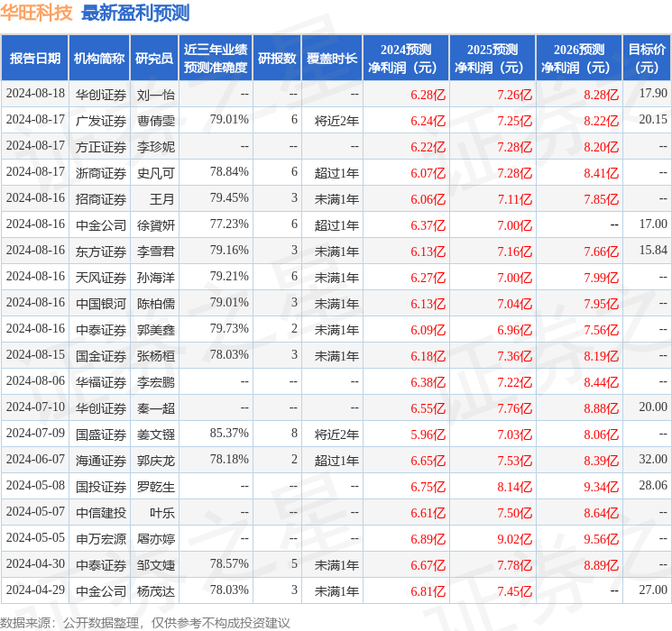
Task: Select analyst 张杨桓
Action: [x=155, y=356]
